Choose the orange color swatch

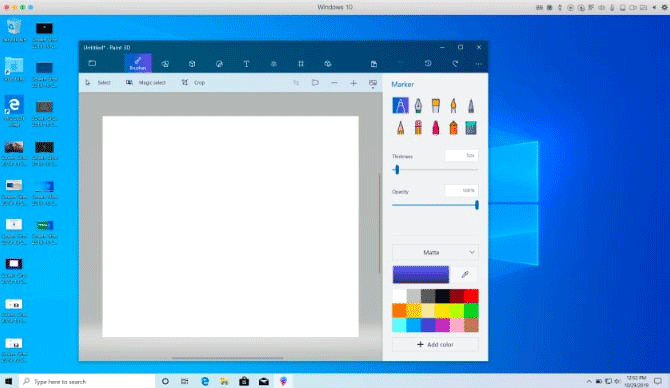tap(400, 311)
